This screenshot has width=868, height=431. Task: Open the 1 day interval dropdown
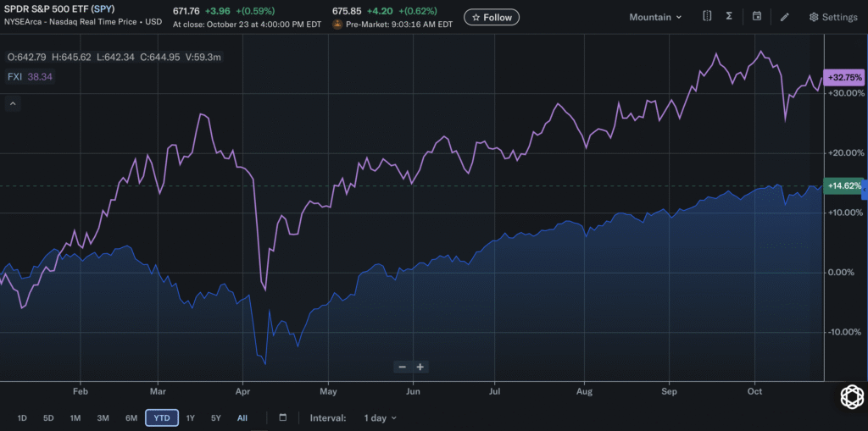pyautogui.click(x=381, y=417)
